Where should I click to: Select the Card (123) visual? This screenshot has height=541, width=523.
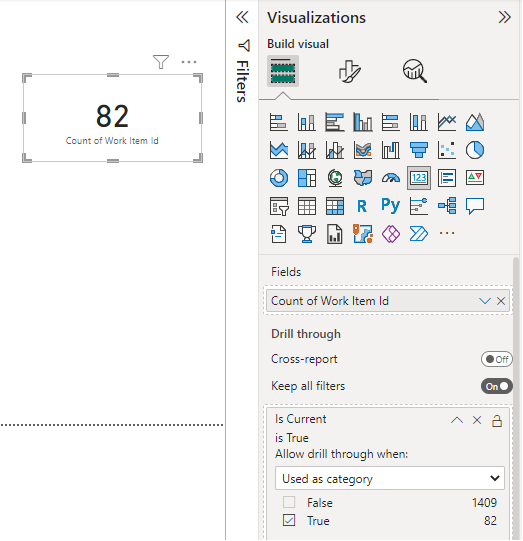[419, 178]
